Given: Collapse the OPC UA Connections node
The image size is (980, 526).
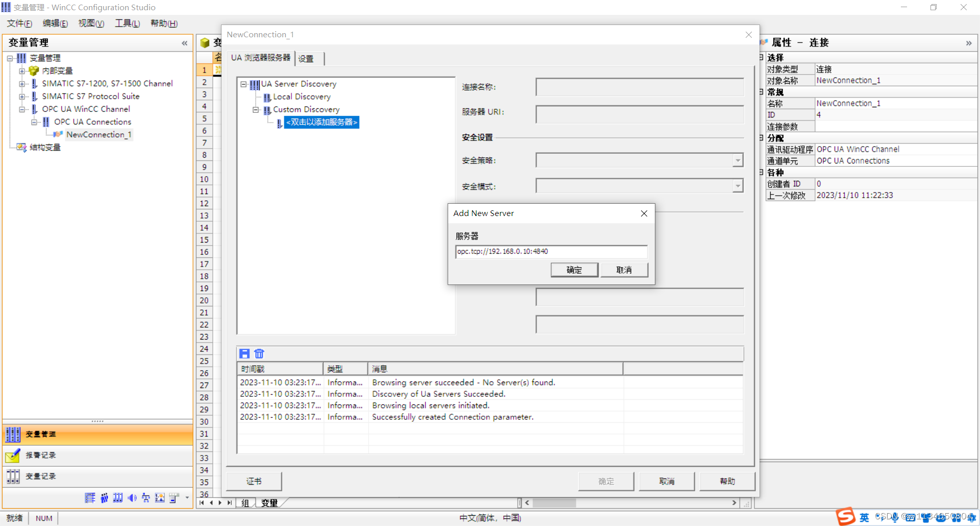Looking at the screenshot, I should point(34,122).
